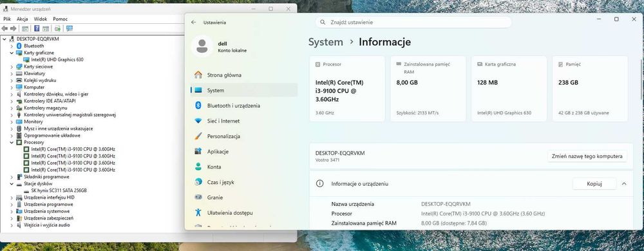Select the Składniki programowe icon
Screen dimensions: 644x251
pyautogui.click(x=19, y=177)
